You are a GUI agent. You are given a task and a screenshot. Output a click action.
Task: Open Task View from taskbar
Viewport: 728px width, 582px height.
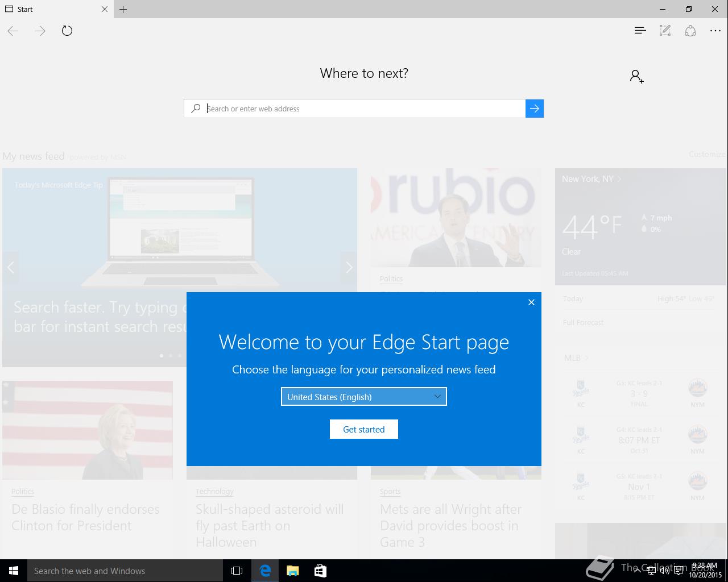pos(237,571)
